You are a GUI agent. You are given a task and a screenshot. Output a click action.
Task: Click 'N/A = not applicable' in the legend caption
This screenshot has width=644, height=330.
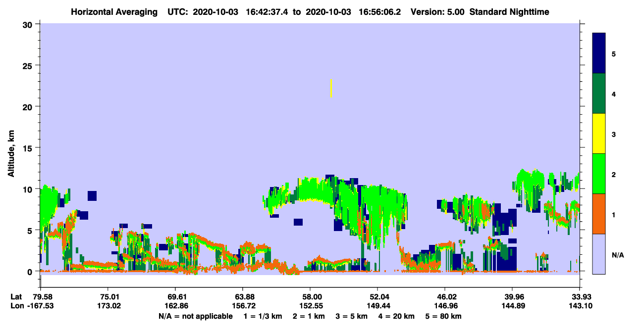196,316
